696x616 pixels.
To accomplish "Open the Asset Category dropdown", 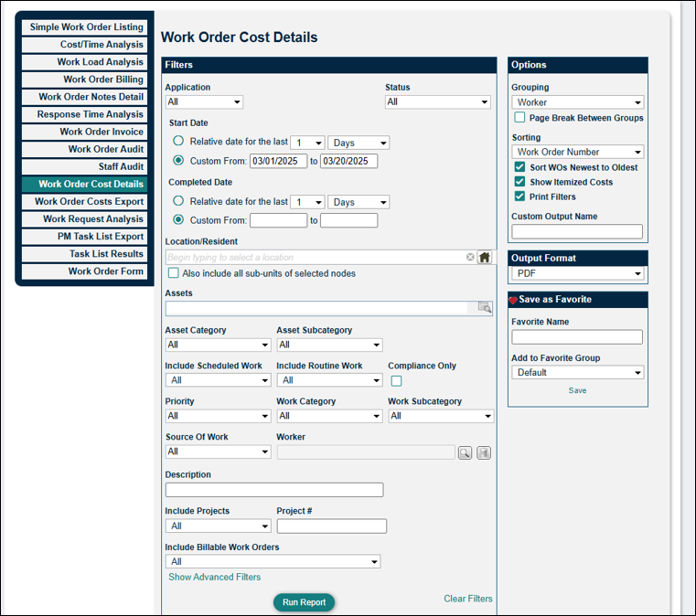I will [x=218, y=345].
